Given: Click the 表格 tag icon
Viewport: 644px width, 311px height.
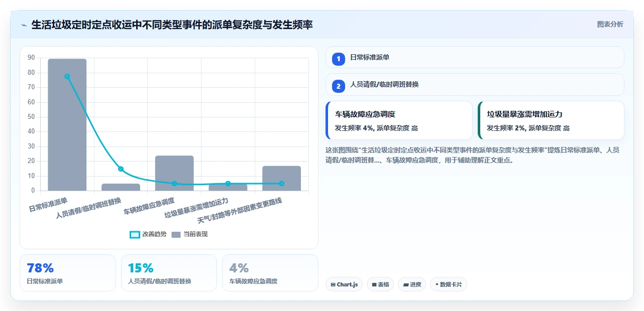Looking at the screenshot, I should [x=374, y=284].
